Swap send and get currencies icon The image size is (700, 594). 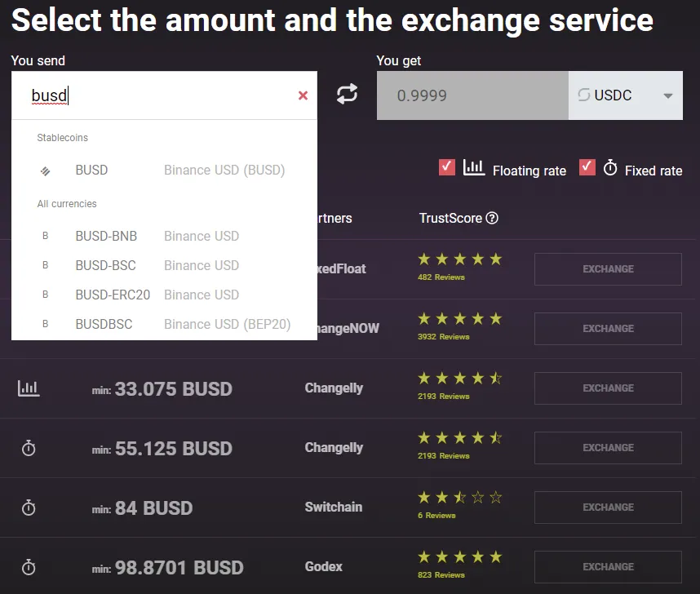pyautogui.click(x=347, y=94)
